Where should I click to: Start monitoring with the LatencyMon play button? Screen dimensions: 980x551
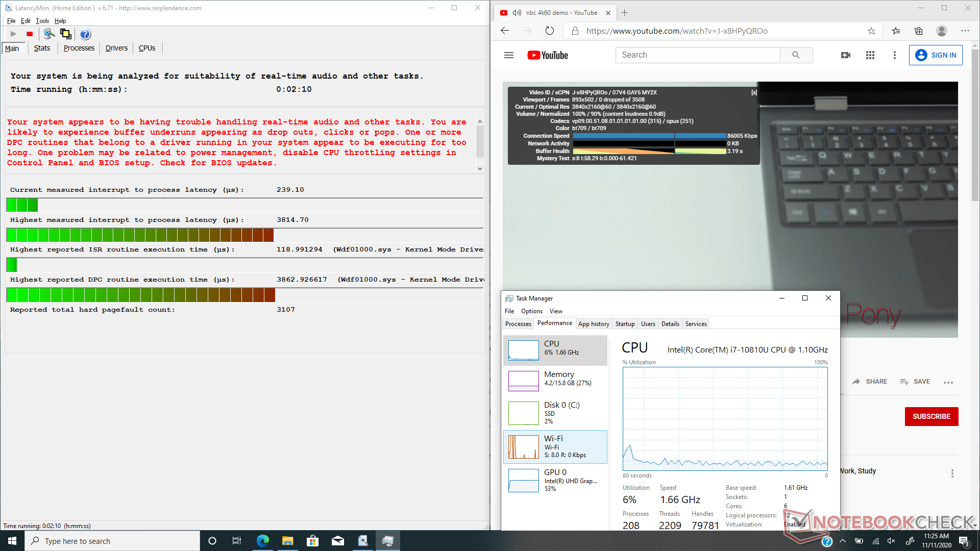[x=14, y=34]
